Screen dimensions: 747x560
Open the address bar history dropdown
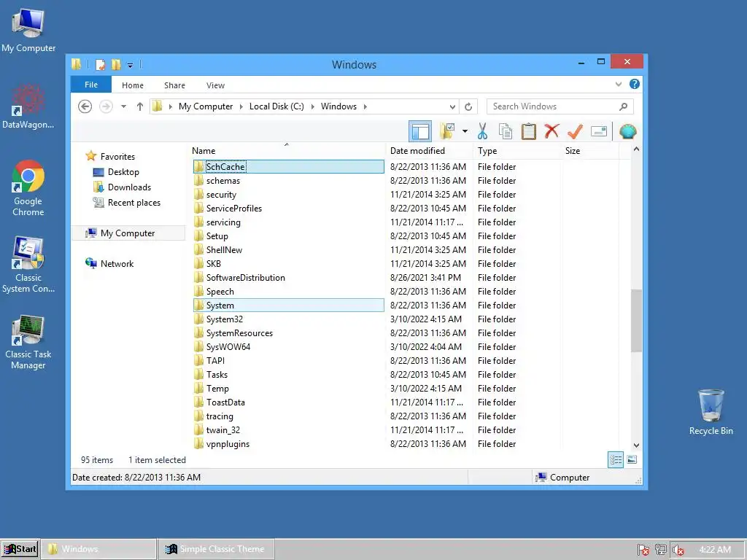(452, 106)
